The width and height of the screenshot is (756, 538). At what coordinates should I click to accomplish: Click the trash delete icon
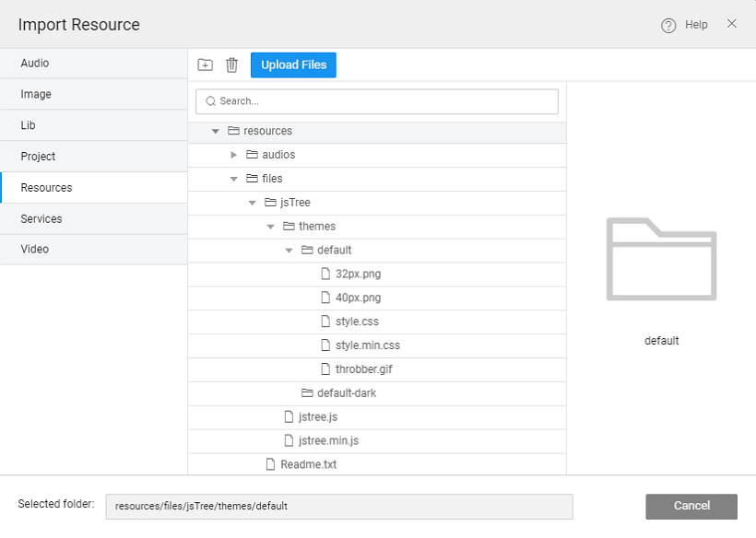point(231,64)
